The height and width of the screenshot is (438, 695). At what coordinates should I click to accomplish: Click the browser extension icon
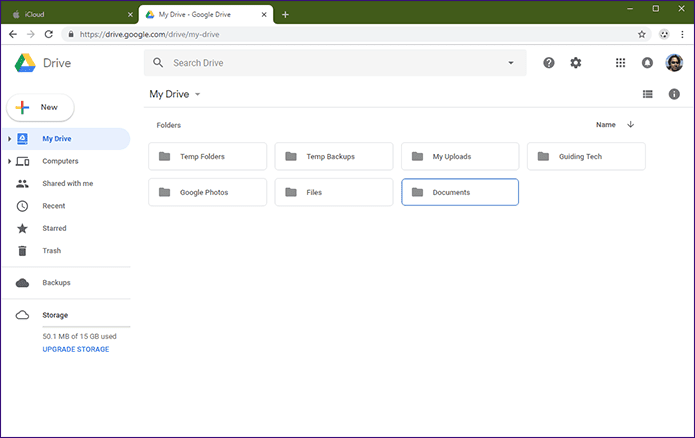tap(664, 34)
